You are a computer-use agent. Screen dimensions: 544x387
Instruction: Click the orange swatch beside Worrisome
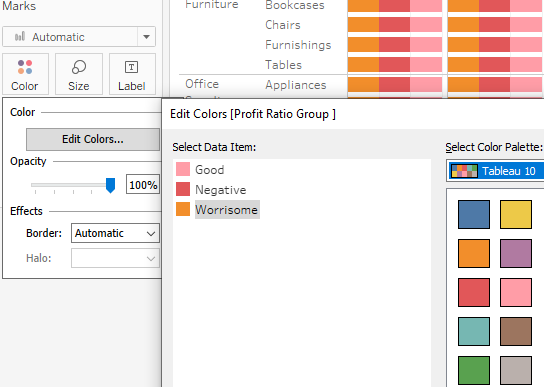coord(183,209)
